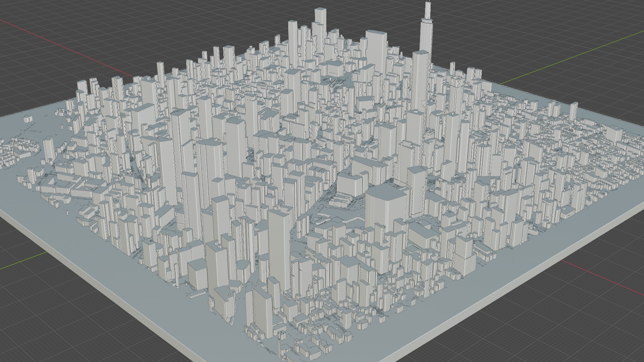Click the flat empty base plate front-left area
644x362 pixels.
coord(101,261)
